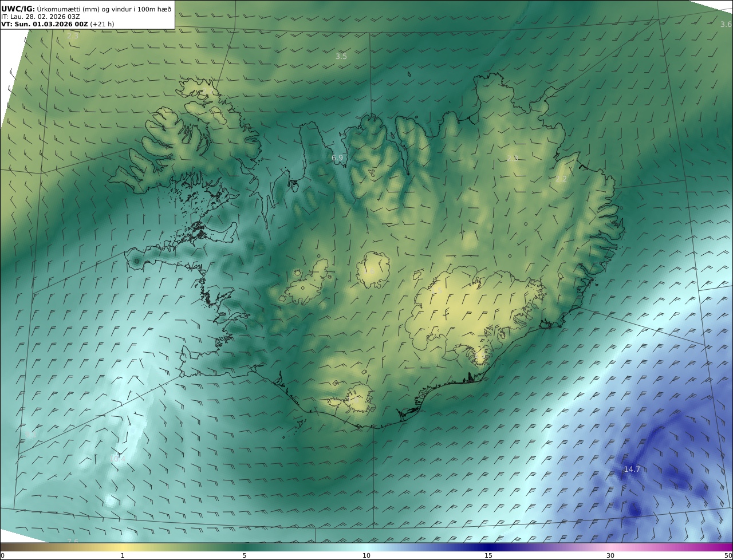The width and height of the screenshot is (733, 560).
Task: Click the colorbar tick label 0
Action: (x=2, y=555)
